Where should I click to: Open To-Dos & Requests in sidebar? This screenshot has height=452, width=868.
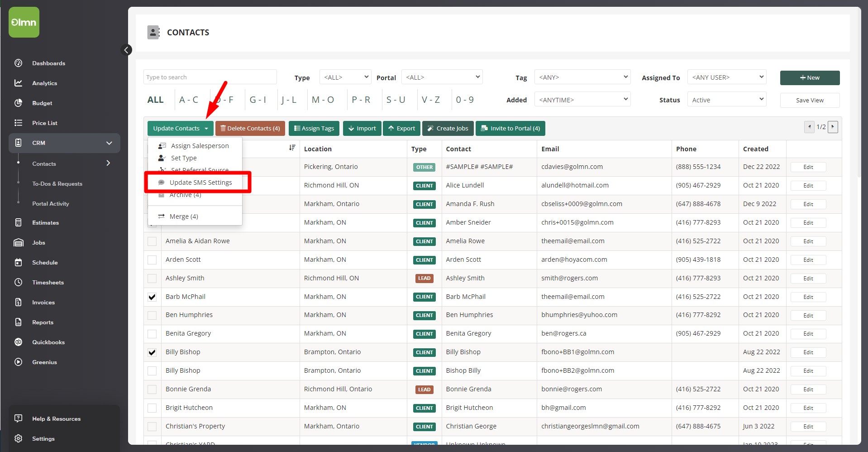click(x=57, y=183)
